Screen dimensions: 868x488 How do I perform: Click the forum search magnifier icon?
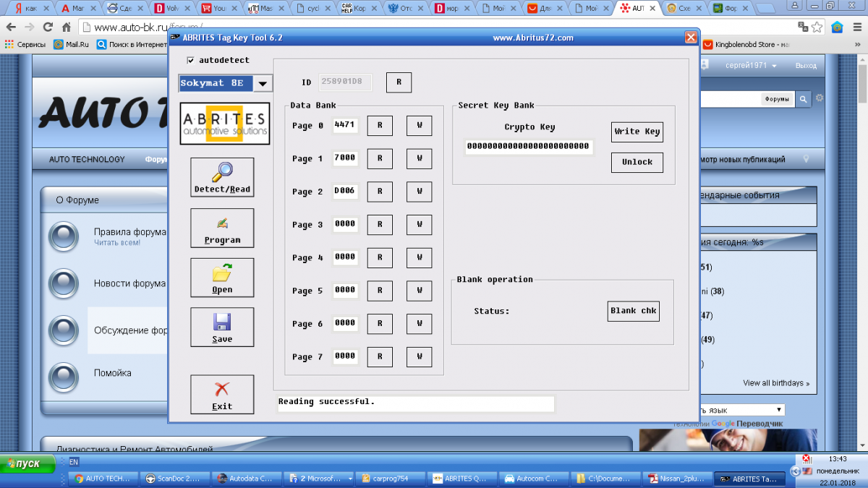[802, 99]
